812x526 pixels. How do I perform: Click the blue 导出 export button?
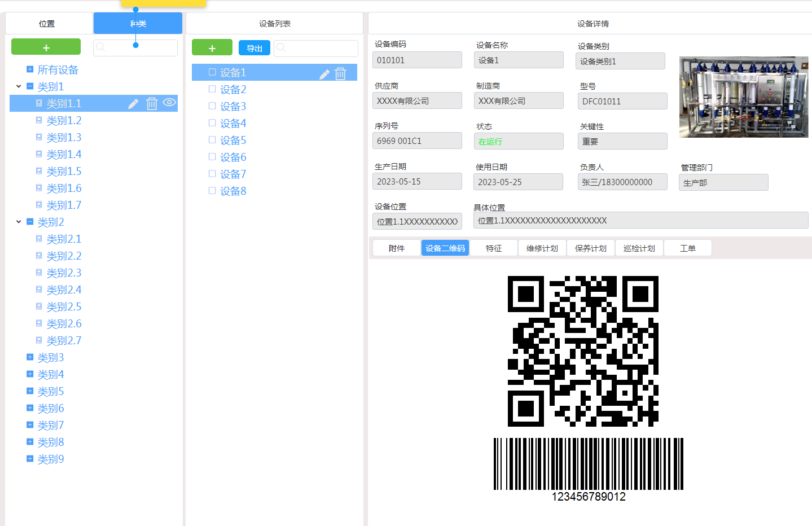[254, 48]
